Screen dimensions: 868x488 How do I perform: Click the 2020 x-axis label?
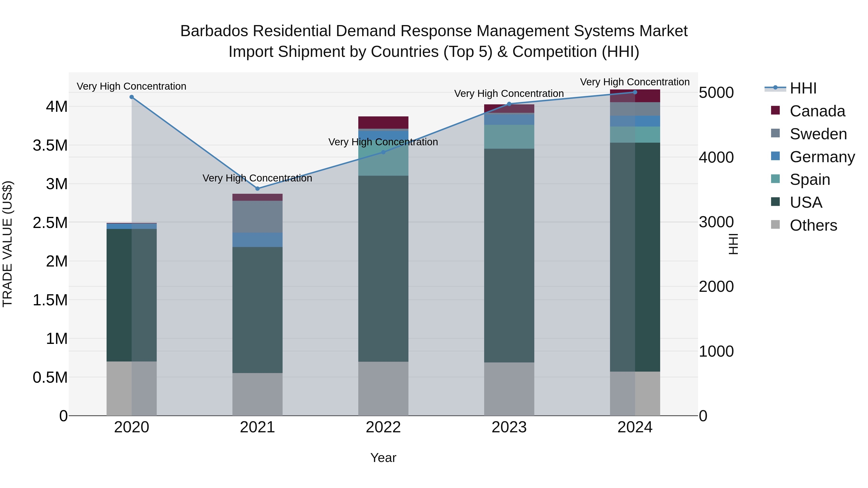coord(132,427)
